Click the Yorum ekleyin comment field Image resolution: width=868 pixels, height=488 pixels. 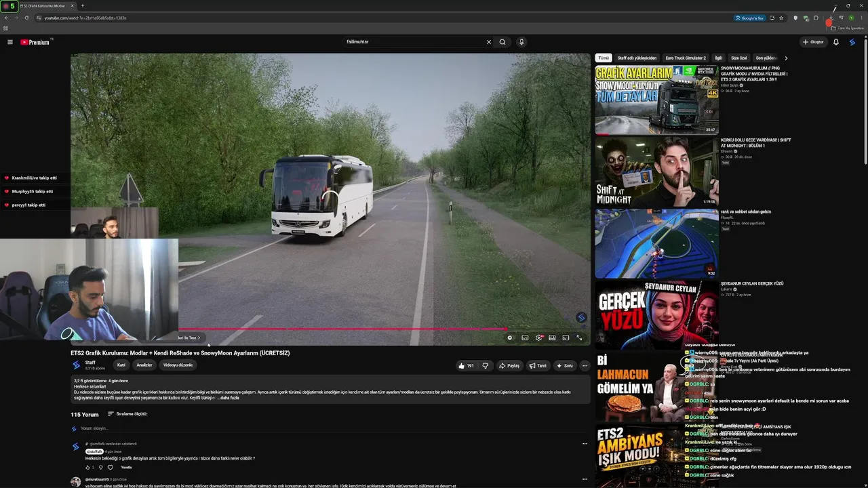point(332,428)
